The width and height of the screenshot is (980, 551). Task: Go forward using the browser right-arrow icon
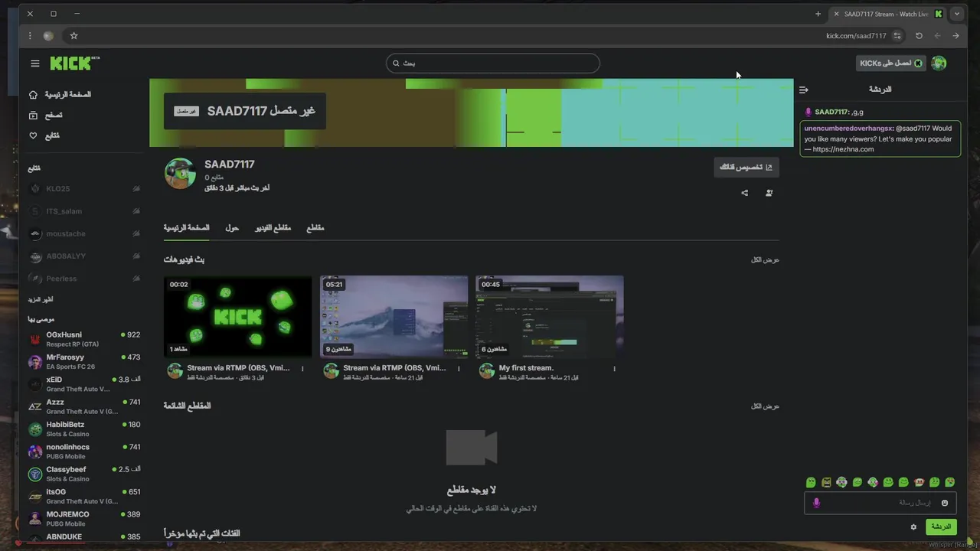(955, 35)
